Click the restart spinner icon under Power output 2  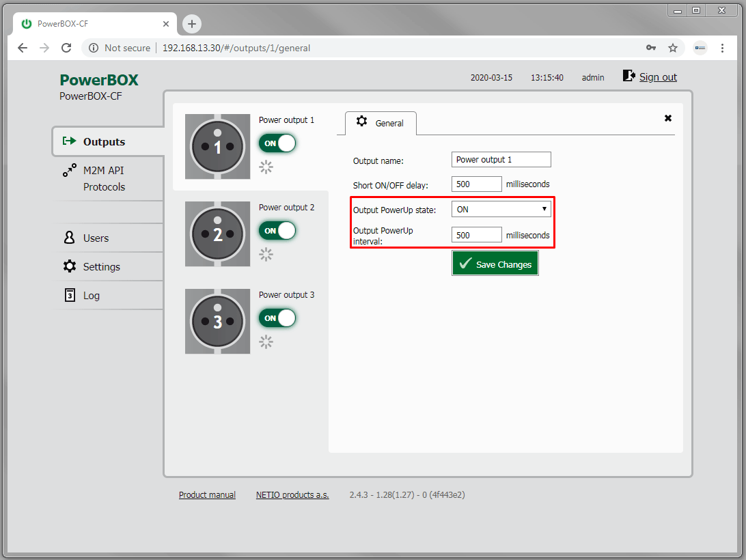click(266, 255)
